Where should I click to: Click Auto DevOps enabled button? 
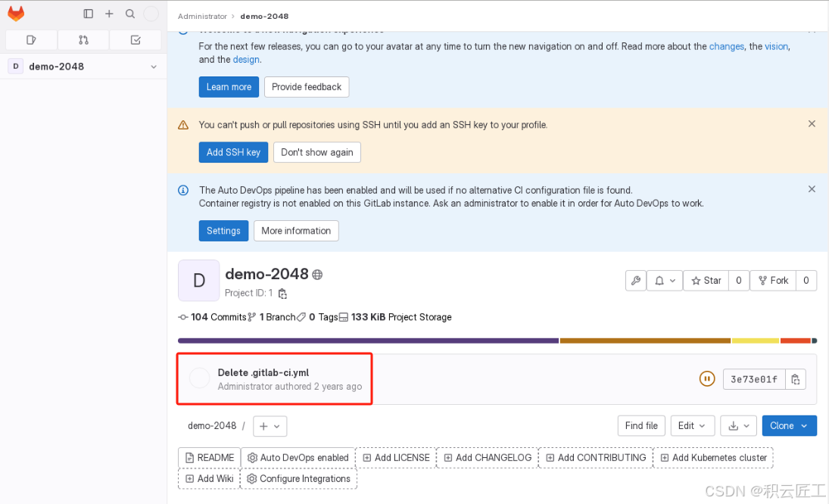(x=299, y=458)
